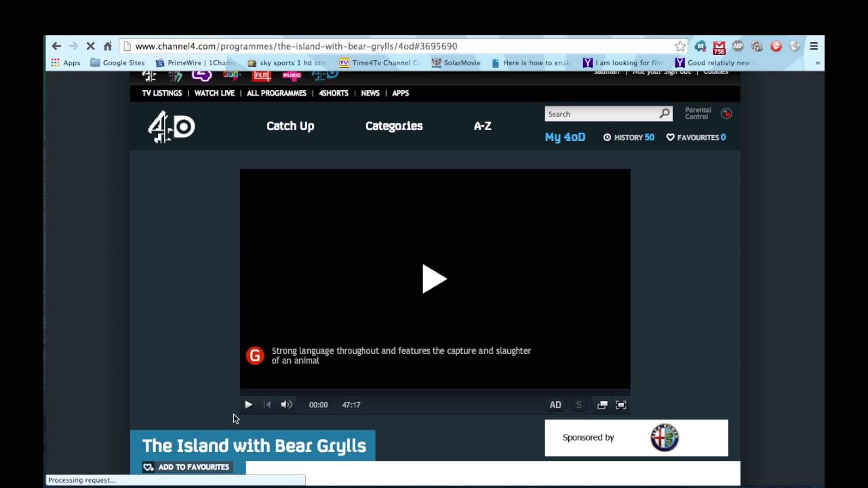Click the G guidance warning icon
The image size is (868, 488).
click(x=255, y=355)
